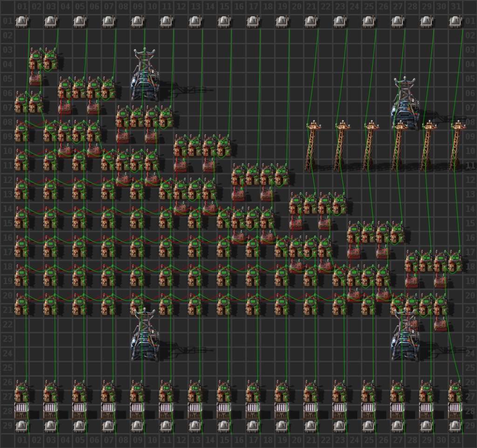
Task: Select the wooden power pylon at column 29
Action: click(429, 146)
